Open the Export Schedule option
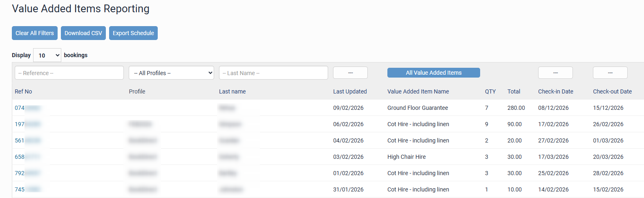 tap(133, 33)
